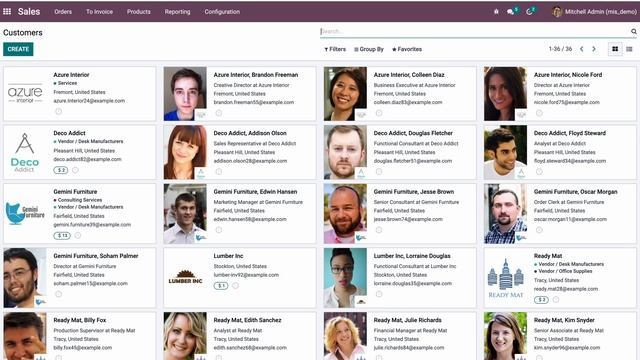640x360 pixels.
Task: Click activity clock on Soham Palmer card
Action: [58, 294]
